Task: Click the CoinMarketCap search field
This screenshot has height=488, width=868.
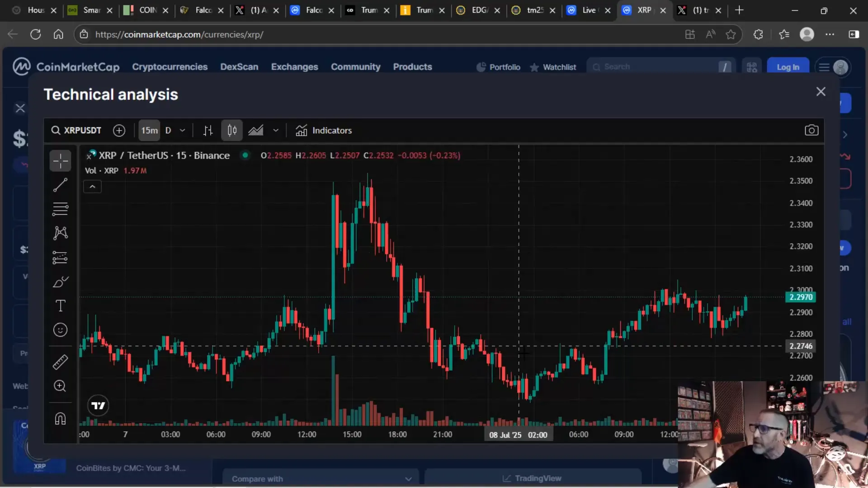Action: [661, 67]
